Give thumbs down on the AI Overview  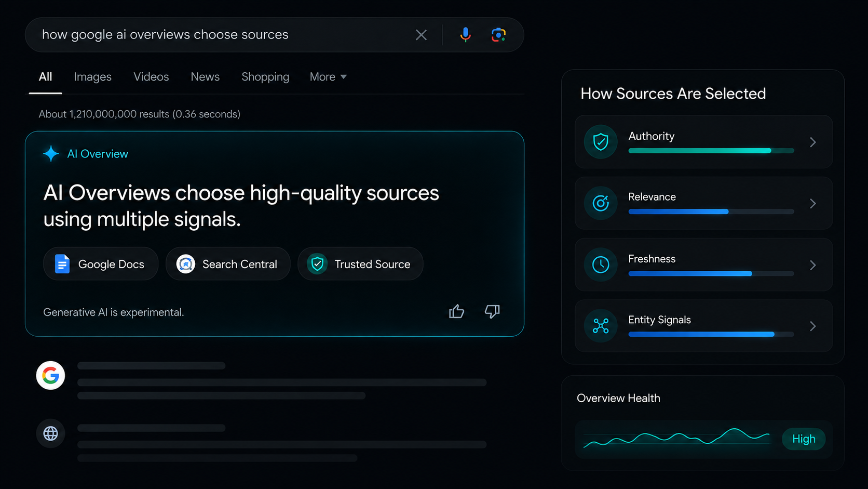492,311
